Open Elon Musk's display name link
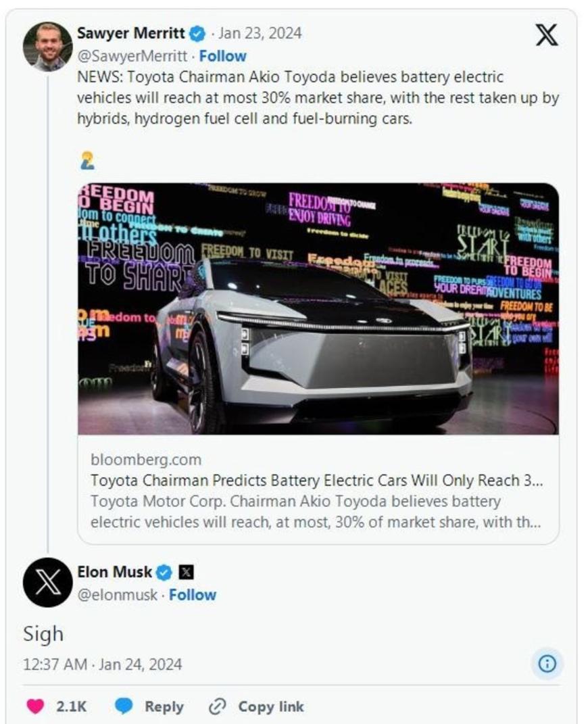 click(115, 573)
